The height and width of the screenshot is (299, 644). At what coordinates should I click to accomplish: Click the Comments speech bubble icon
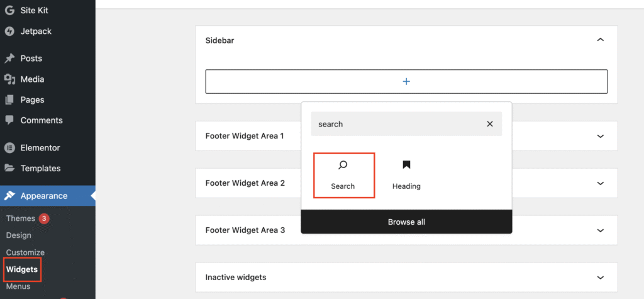click(9, 120)
